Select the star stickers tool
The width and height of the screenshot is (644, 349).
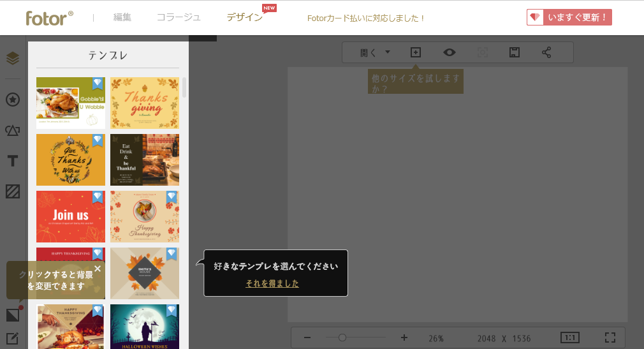pyautogui.click(x=13, y=100)
